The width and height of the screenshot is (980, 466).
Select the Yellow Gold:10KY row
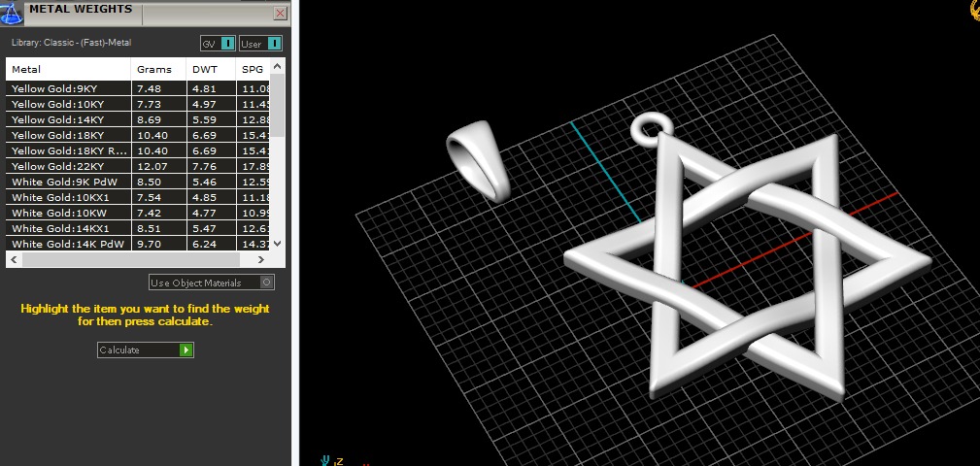coord(138,104)
